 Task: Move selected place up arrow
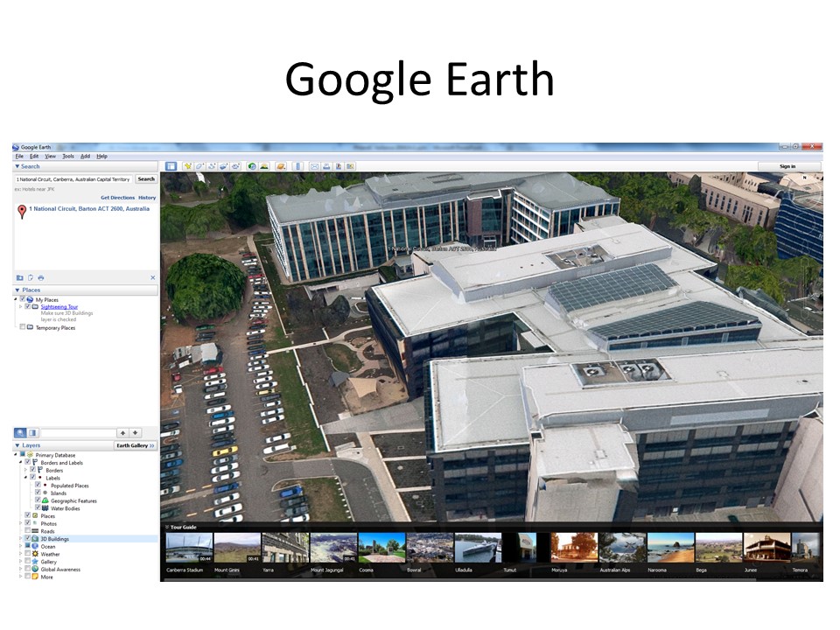click(122, 433)
